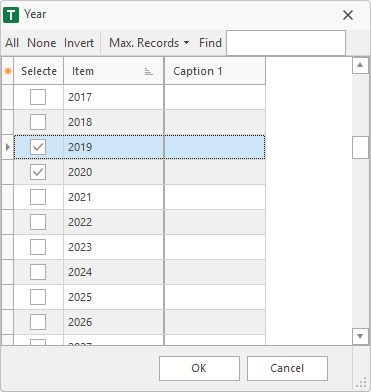
Task: Tick the checkbox for 2022
Action: 38,222
